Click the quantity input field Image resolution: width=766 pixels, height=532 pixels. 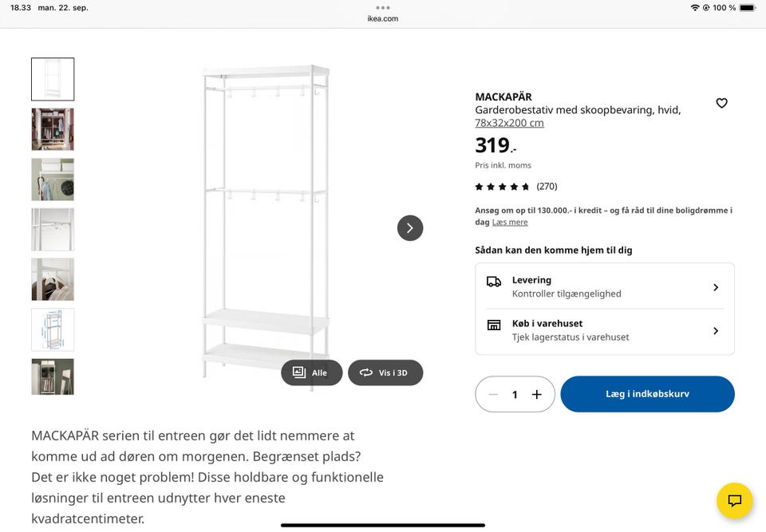(515, 394)
